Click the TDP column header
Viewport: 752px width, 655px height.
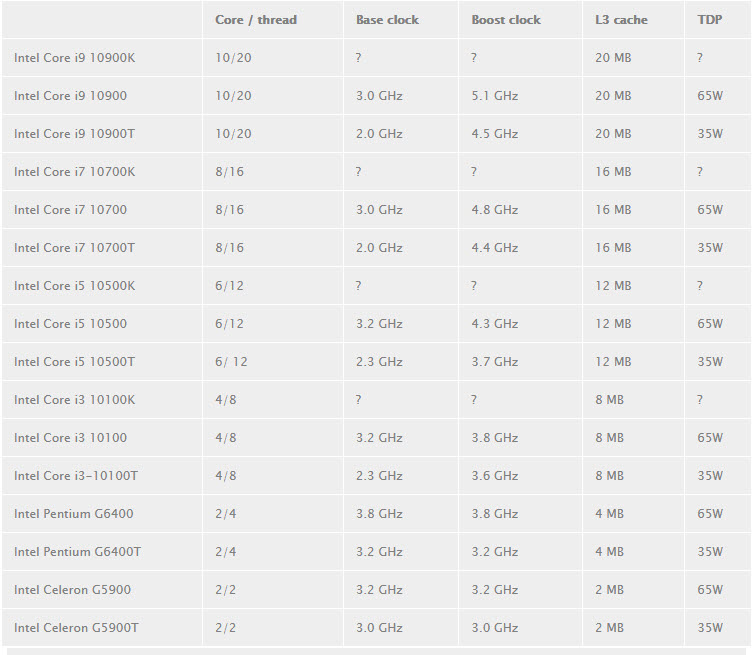tap(709, 20)
